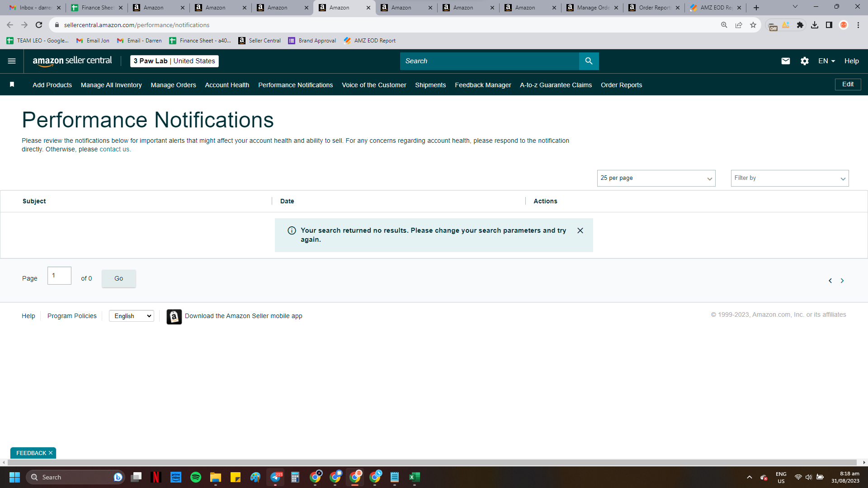
Task: Open the browser tab search chevron
Action: [795, 7]
